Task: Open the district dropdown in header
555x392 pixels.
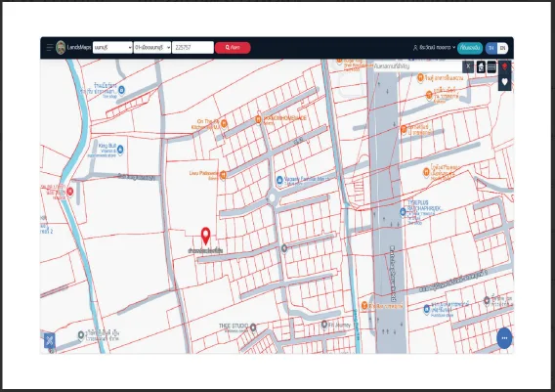Action: click(x=152, y=48)
